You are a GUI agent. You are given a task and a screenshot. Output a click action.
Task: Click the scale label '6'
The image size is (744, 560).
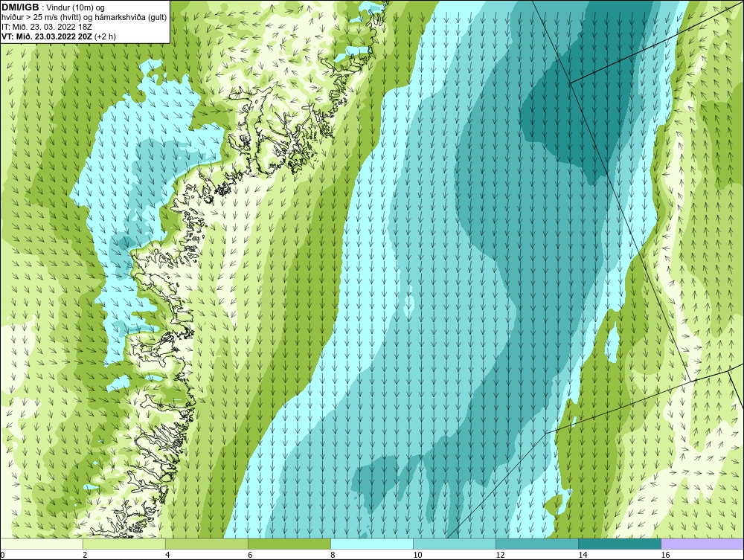click(x=250, y=555)
